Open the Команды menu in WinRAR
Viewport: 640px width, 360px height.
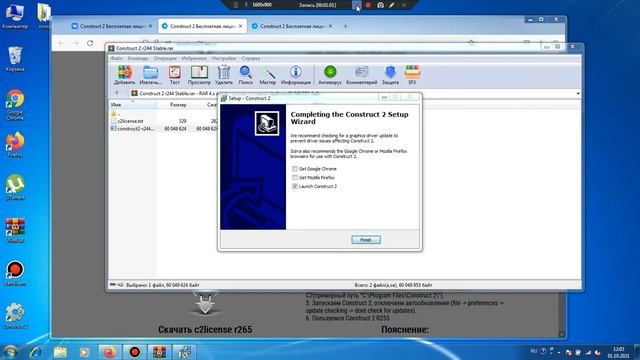[x=138, y=58]
